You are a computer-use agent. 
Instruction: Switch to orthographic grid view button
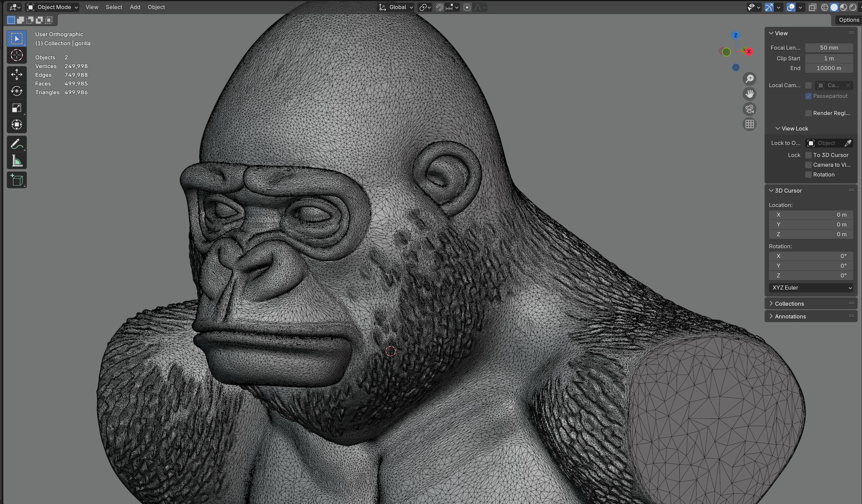[x=750, y=124]
